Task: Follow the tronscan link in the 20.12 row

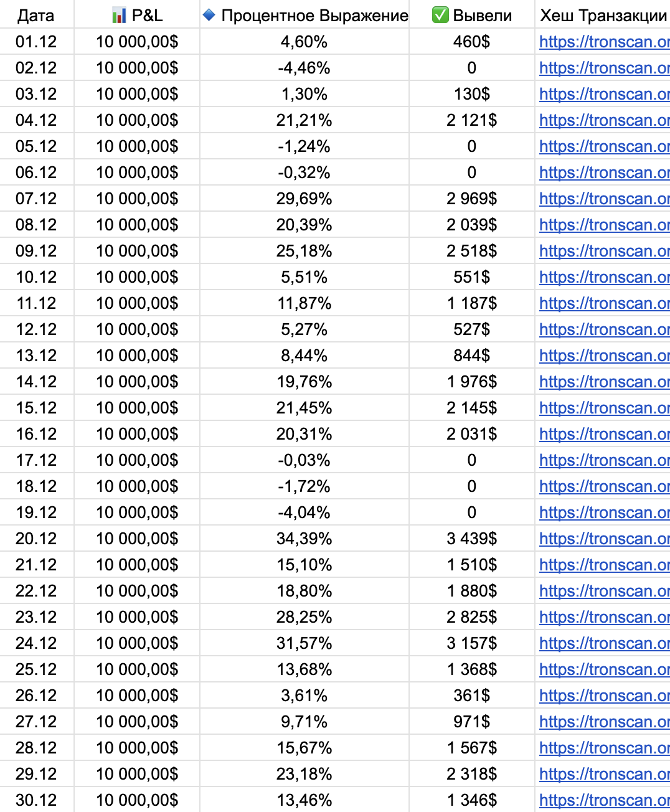Action: point(604,539)
